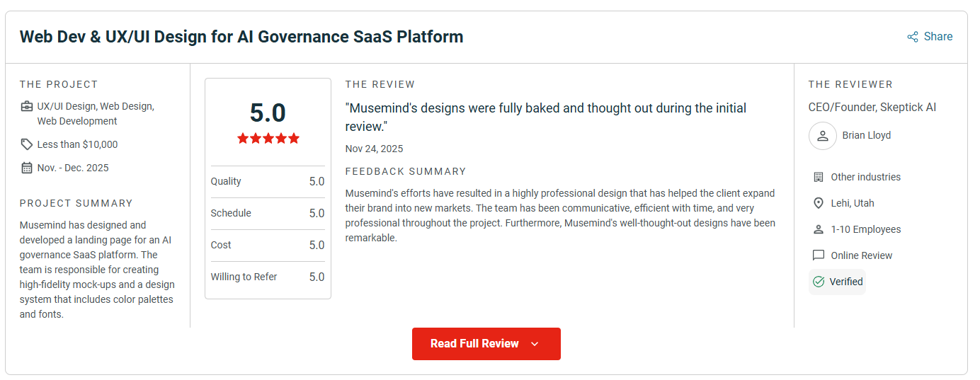Click the review title heading
The height and width of the screenshot is (380, 980).
[x=241, y=37]
